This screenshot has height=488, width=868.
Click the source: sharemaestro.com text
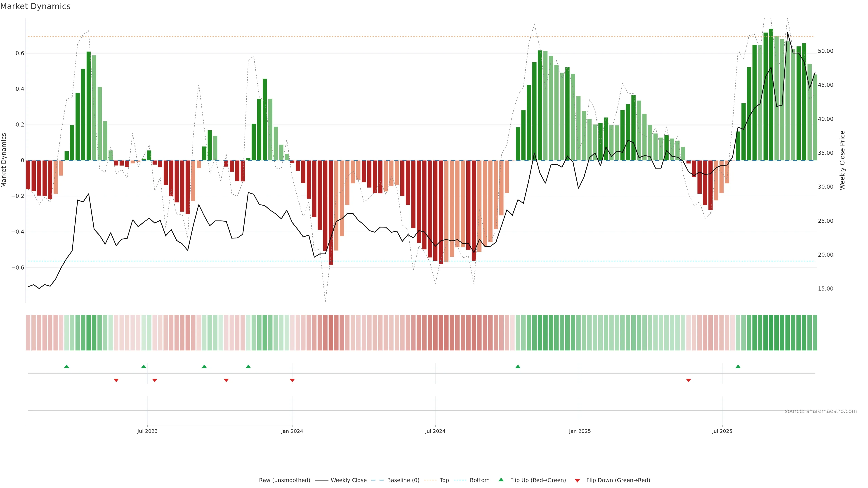[x=821, y=411]
